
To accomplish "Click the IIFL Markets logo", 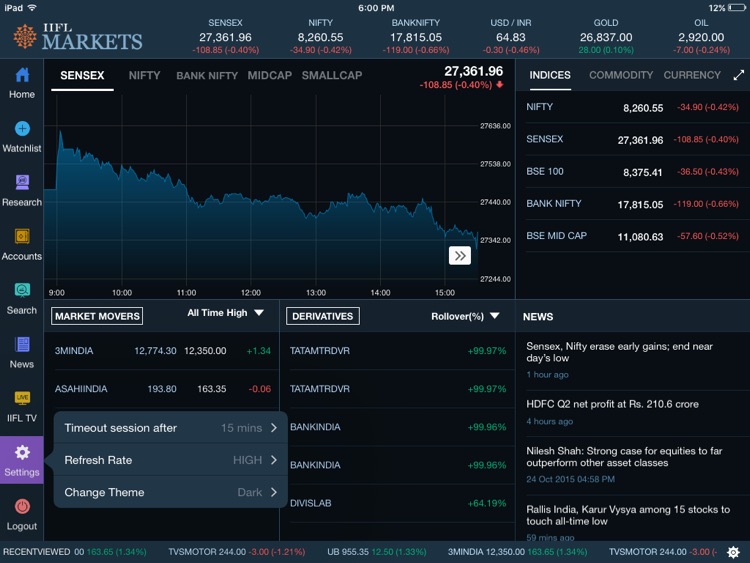I will (78, 36).
